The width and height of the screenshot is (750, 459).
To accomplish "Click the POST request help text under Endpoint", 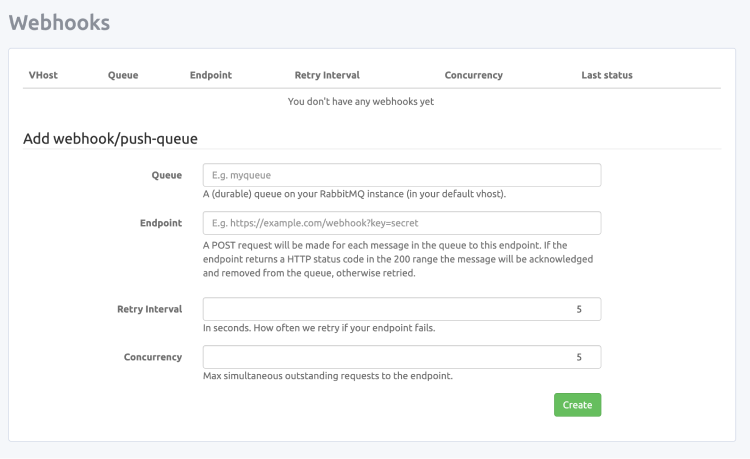I will tap(398, 258).
